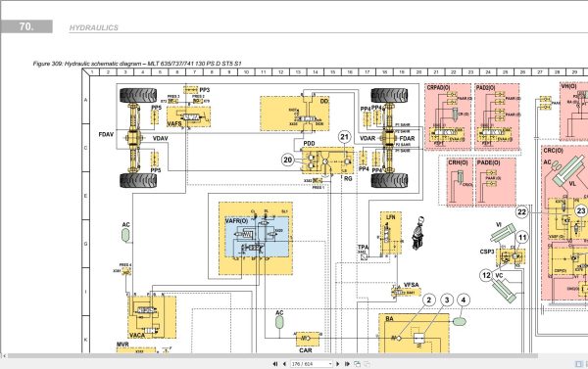
Task: Click the HYDRAULICS header text
Action: (x=94, y=27)
